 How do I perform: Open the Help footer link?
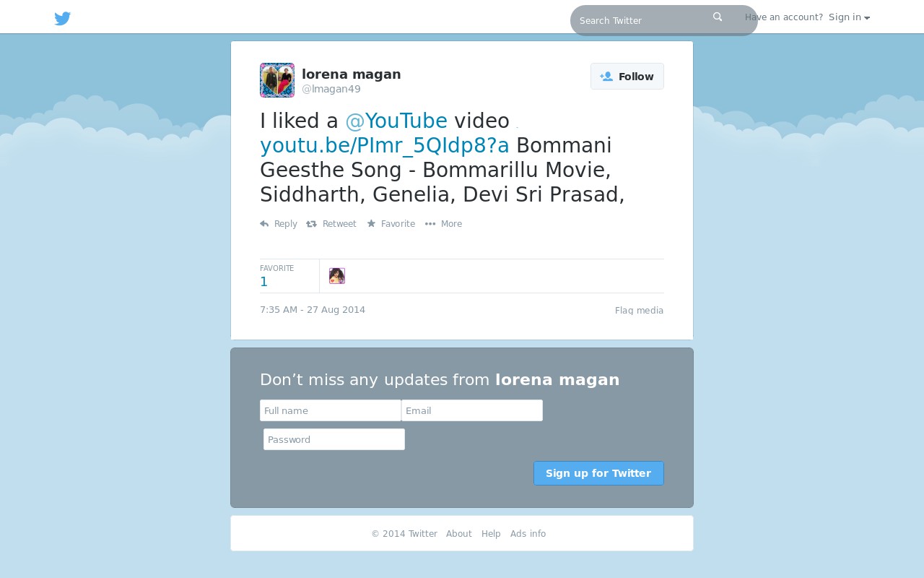491,534
